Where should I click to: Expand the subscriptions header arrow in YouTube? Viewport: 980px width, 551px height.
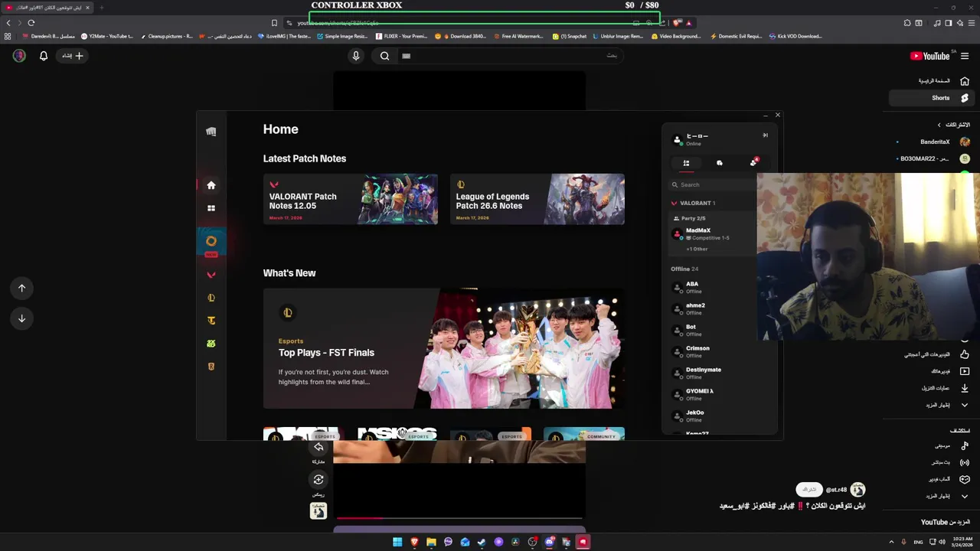pyautogui.click(x=939, y=125)
